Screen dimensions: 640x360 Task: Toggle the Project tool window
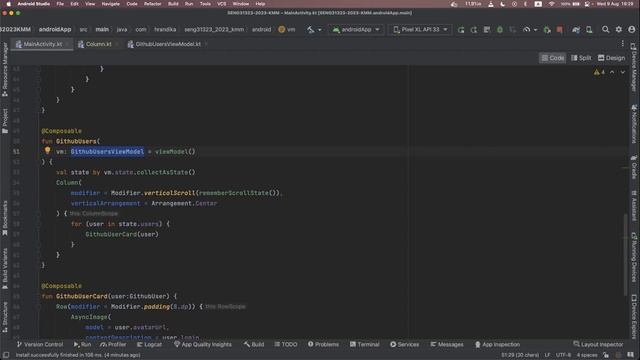coord(5,121)
